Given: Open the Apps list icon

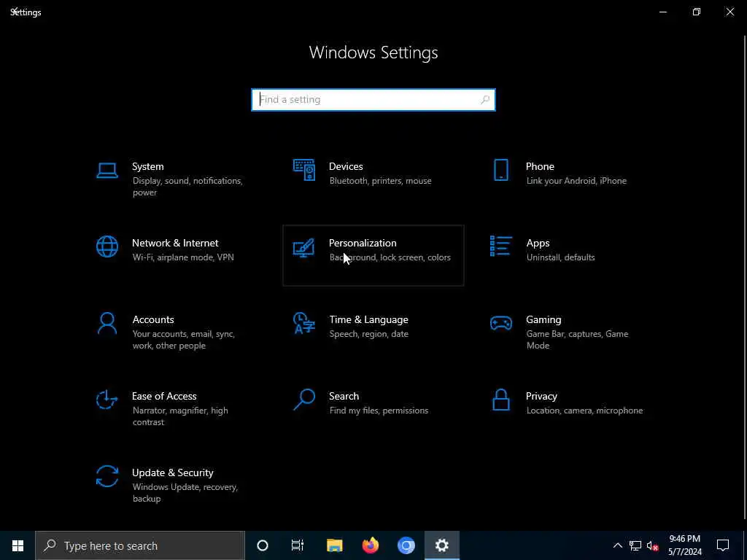Looking at the screenshot, I should tap(500, 246).
